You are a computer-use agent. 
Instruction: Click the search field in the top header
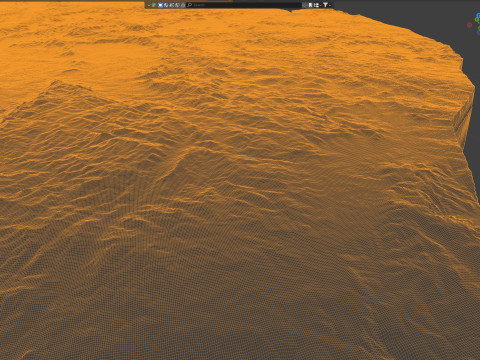[x=243, y=5]
